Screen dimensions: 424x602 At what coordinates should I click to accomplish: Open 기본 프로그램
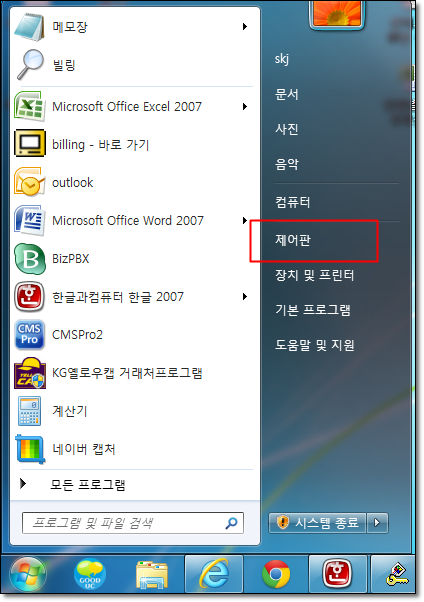point(313,309)
